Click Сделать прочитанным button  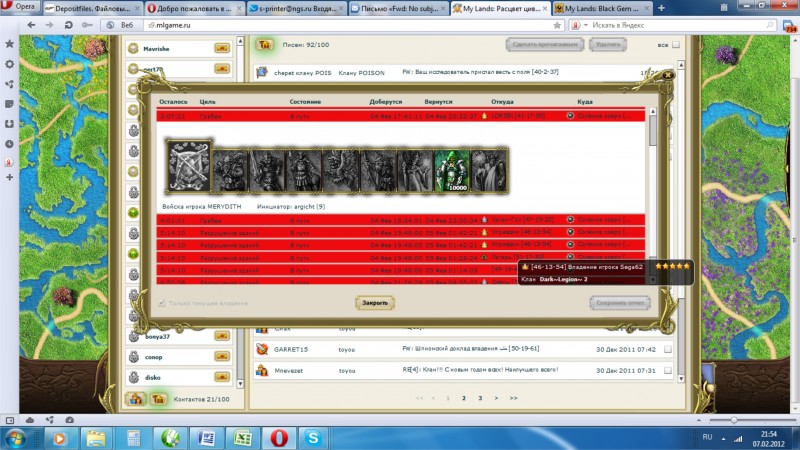click(x=545, y=44)
